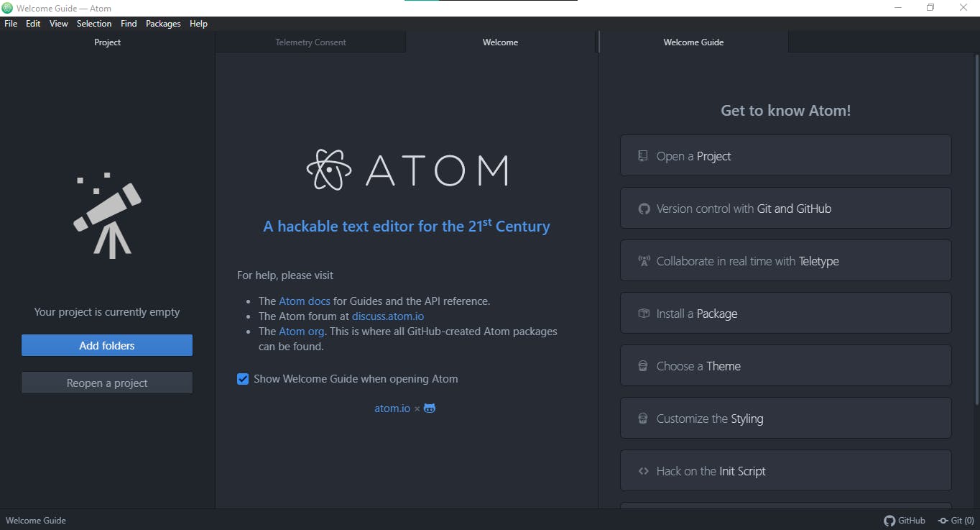Expand the Install a Package card
This screenshot has height=530, width=980.
(x=786, y=314)
